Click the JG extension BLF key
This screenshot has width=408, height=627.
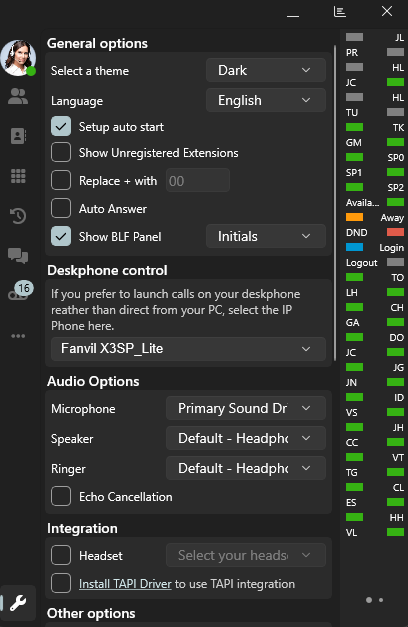(x=375, y=367)
